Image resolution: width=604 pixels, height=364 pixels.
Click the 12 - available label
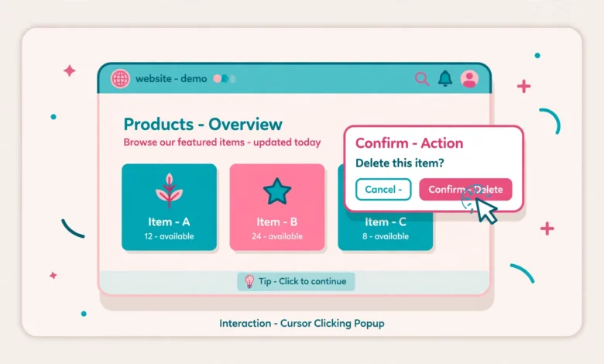(x=169, y=236)
